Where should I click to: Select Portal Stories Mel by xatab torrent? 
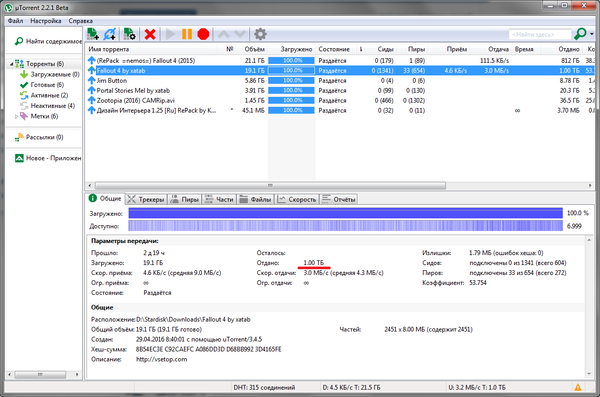341,90
